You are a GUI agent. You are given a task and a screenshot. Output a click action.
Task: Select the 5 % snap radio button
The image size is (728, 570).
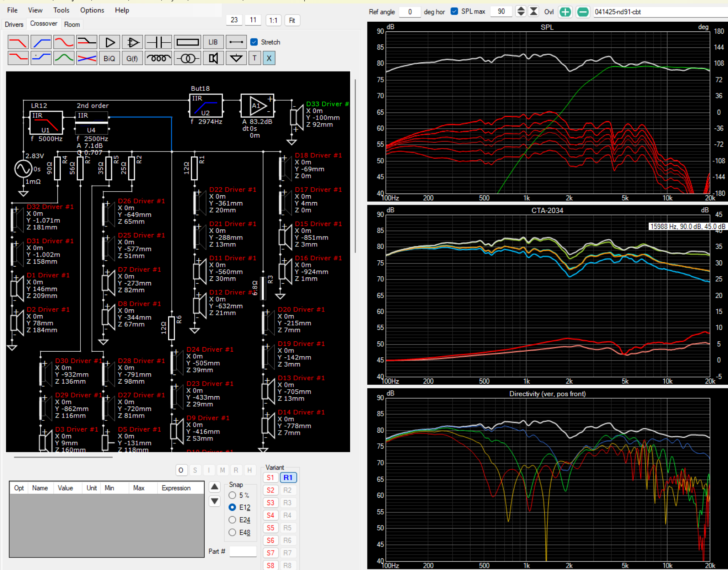point(232,495)
